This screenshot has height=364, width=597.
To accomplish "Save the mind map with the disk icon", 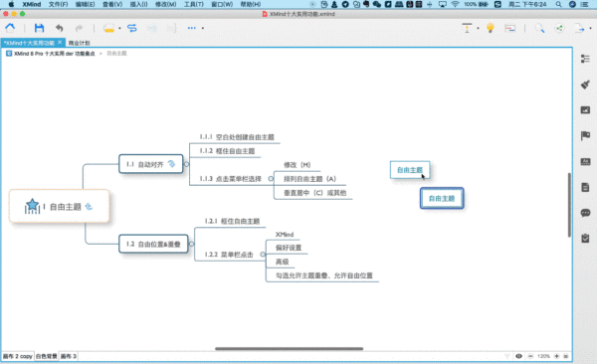I will point(39,28).
